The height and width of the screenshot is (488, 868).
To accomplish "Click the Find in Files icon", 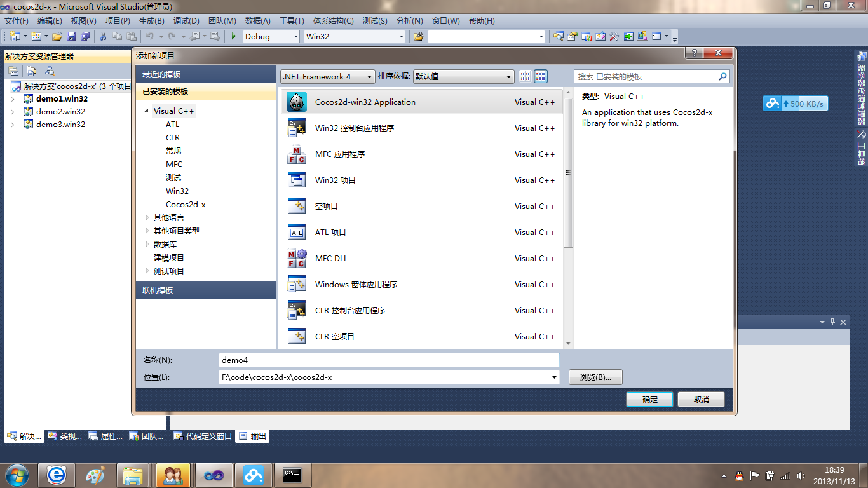I will [418, 36].
